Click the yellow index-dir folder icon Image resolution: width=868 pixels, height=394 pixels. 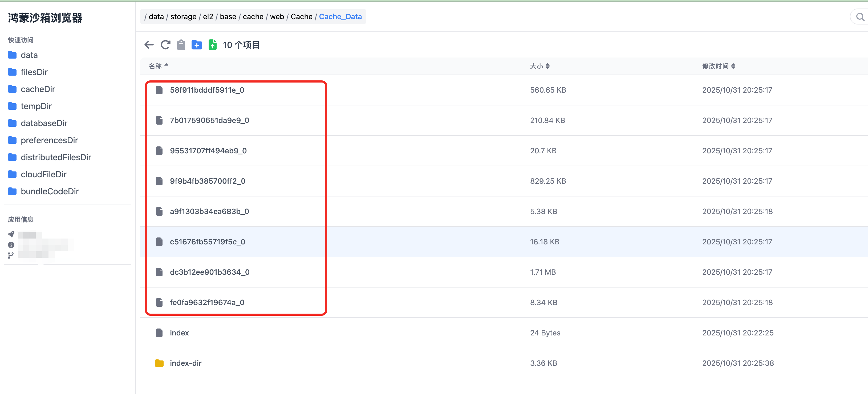pyautogui.click(x=159, y=363)
